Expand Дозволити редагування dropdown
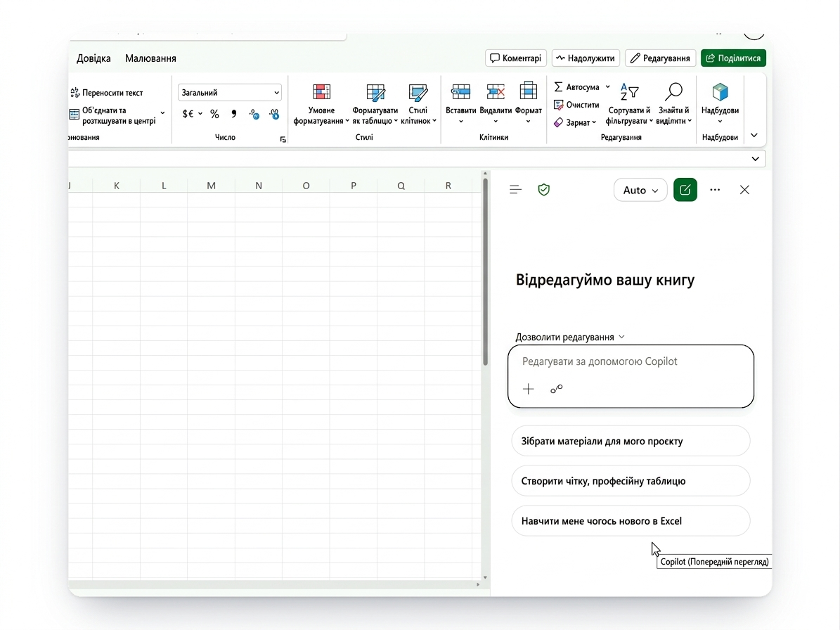Screen dimensions: 840x630 coord(570,337)
